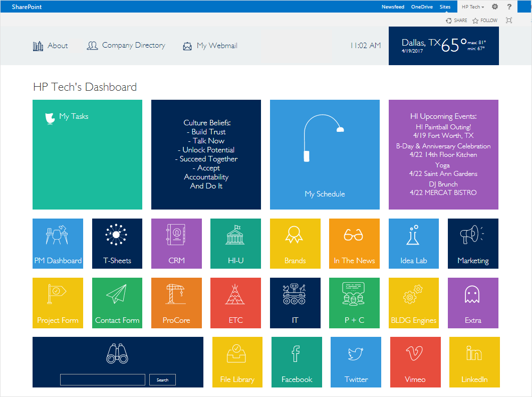Open OneDrive from the top bar
The width and height of the screenshot is (532, 397).
pos(422,7)
